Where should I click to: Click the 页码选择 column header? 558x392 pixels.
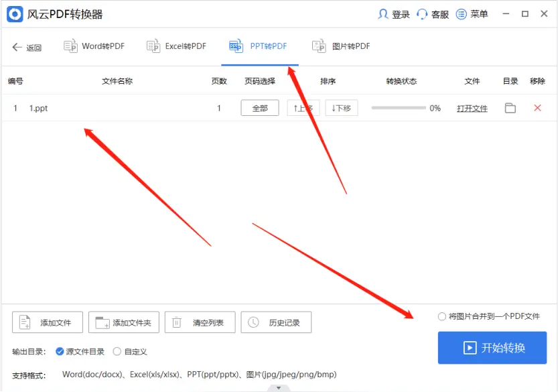260,81
